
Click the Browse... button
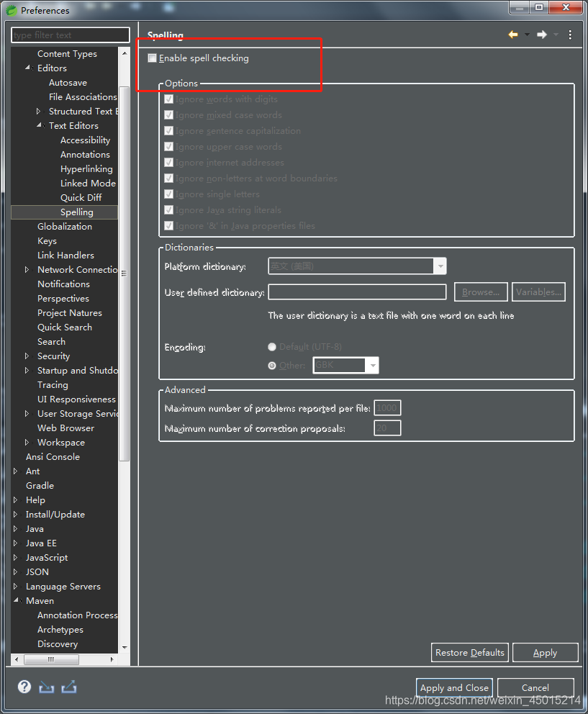pyautogui.click(x=481, y=292)
